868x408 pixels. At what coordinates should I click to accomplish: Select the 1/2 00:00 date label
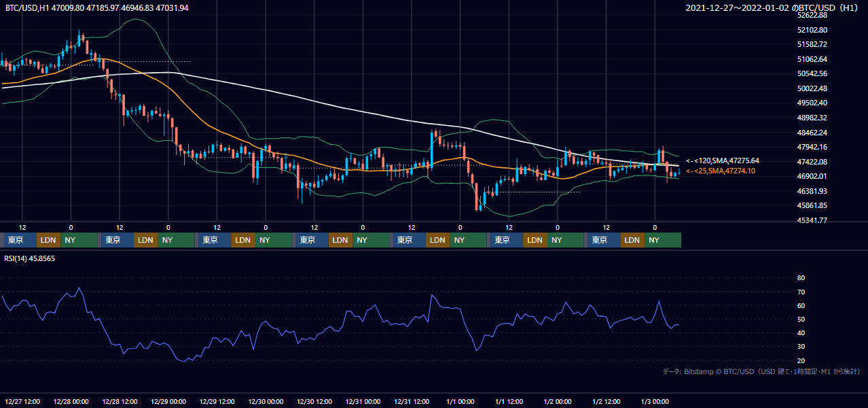(558, 401)
